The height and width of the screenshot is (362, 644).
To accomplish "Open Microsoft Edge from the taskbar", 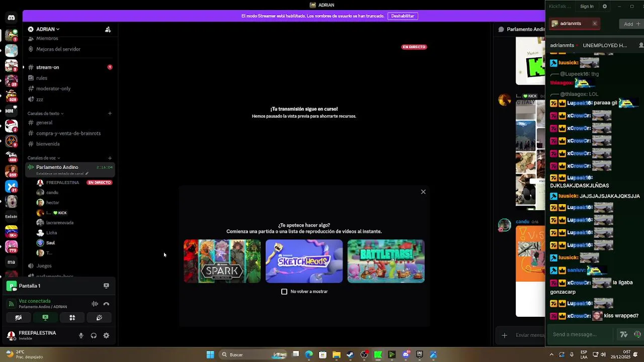I will pos(309,354).
